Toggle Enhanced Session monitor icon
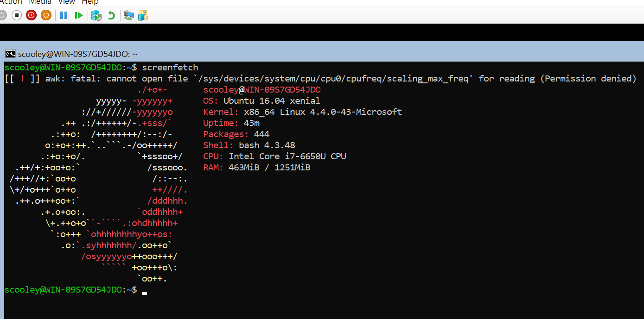The image size is (644, 319). (x=129, y=15)
